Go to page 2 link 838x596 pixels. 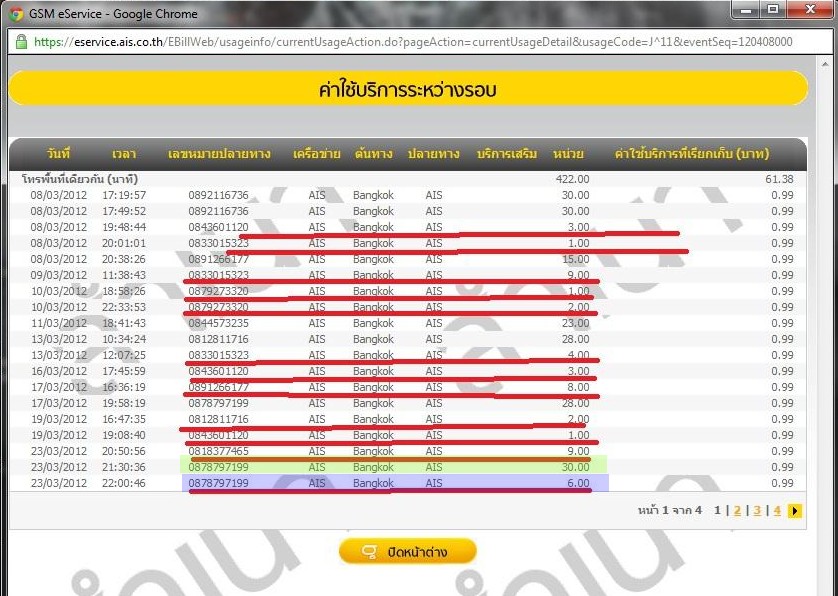click(737, 510)
